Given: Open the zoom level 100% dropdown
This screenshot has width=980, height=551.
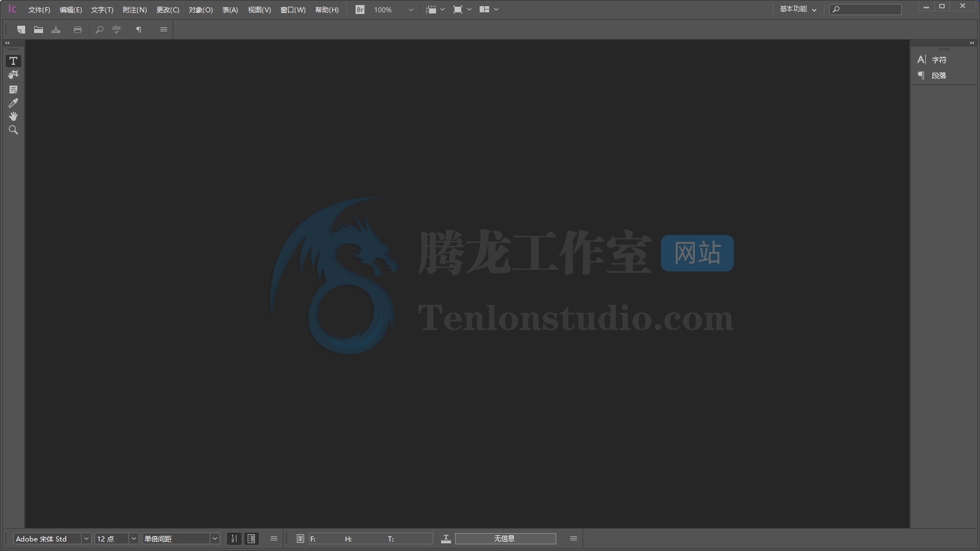Looking at the screenshot, I should click(411, 10).
